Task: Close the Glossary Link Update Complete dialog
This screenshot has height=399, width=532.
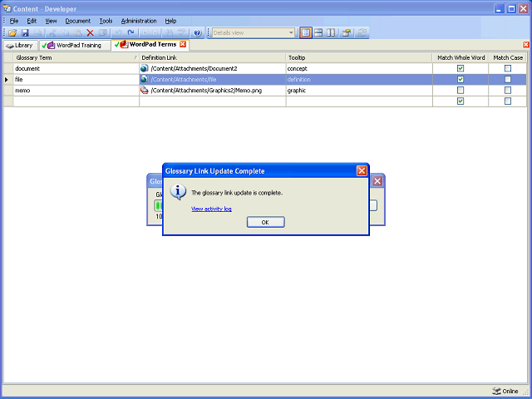Action: tap(362, 170)
